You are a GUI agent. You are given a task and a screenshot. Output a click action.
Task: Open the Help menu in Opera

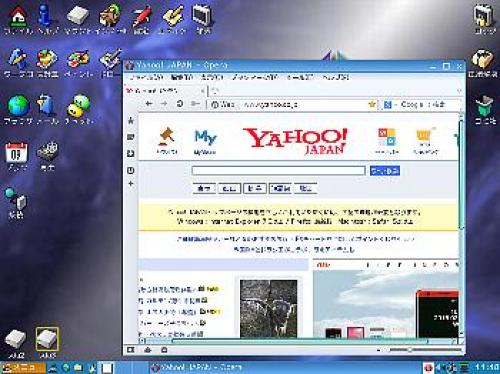point(336,77)
